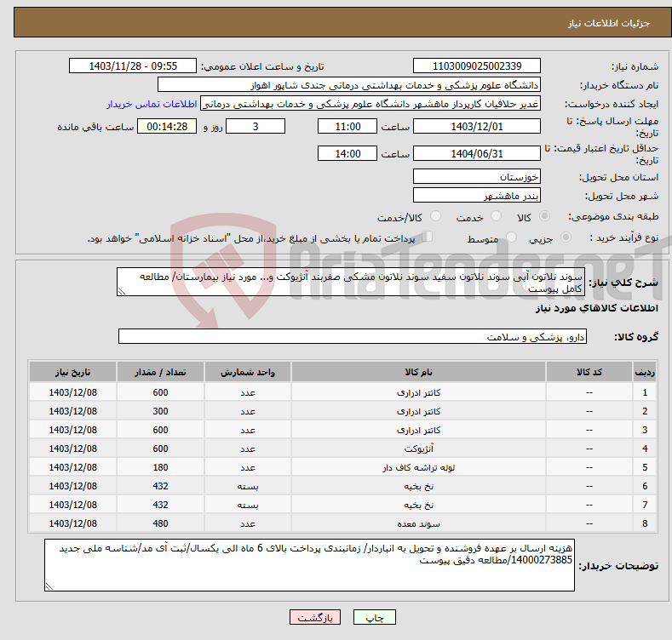Select the جزیی purchase type radio

(566, 237)
